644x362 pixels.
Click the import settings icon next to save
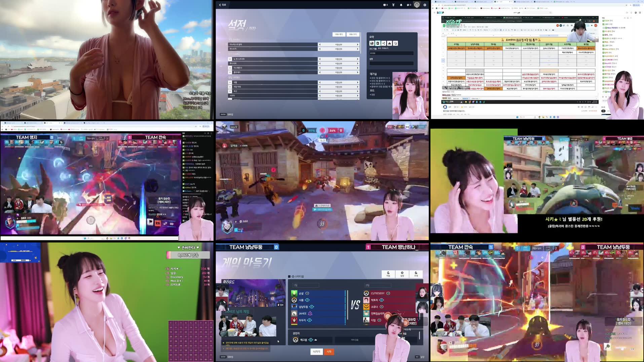click(x=378, y=43)
